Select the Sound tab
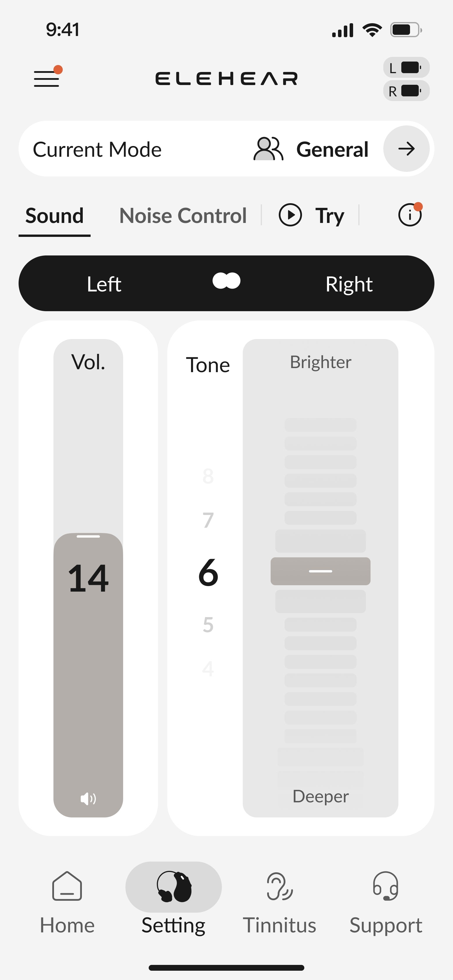 [54, 216]
